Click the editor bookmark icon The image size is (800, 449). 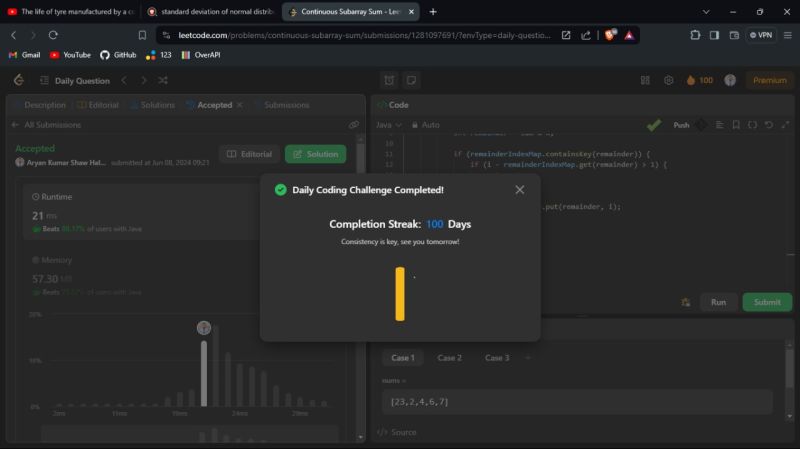736,124
